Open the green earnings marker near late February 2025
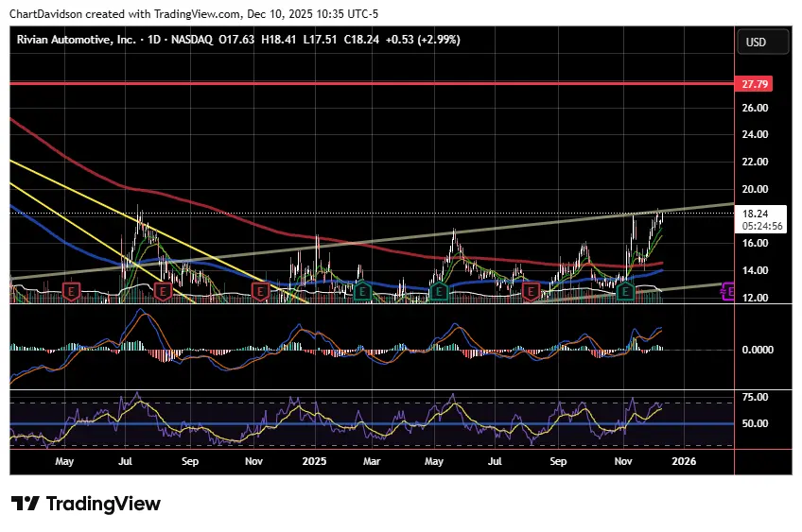 pyautogui.click(x=362, y=292)
